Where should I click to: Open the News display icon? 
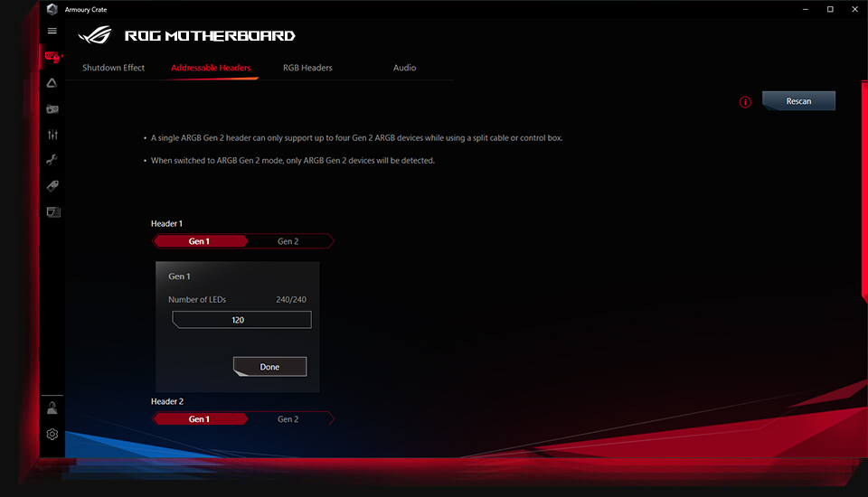(53, 212)
